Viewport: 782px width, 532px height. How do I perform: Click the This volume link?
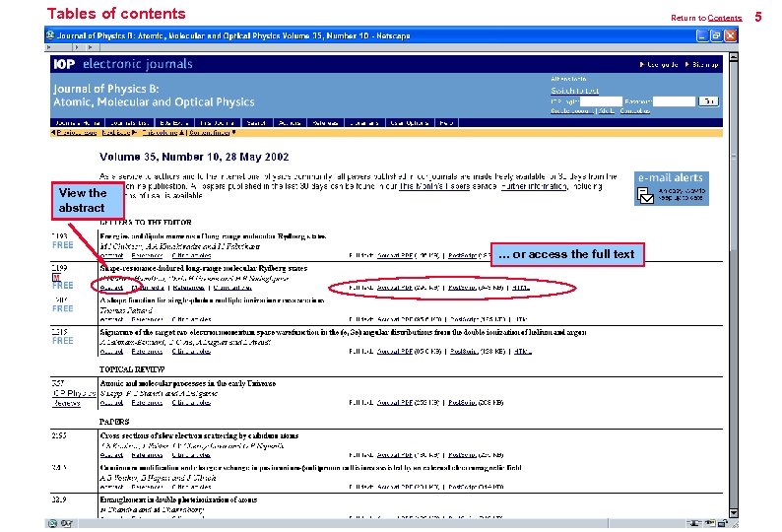(x=163, y=133)
